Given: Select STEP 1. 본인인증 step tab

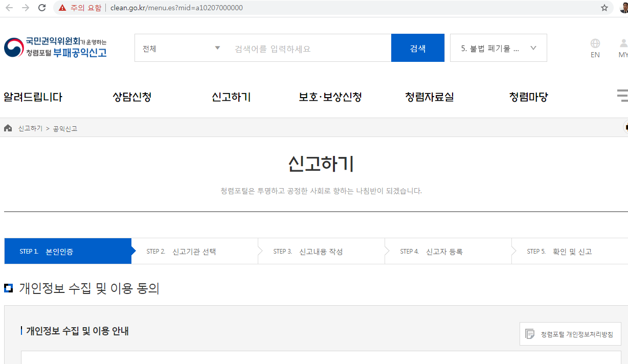Looking at the screenshot, I should click(x=68, y=251).
